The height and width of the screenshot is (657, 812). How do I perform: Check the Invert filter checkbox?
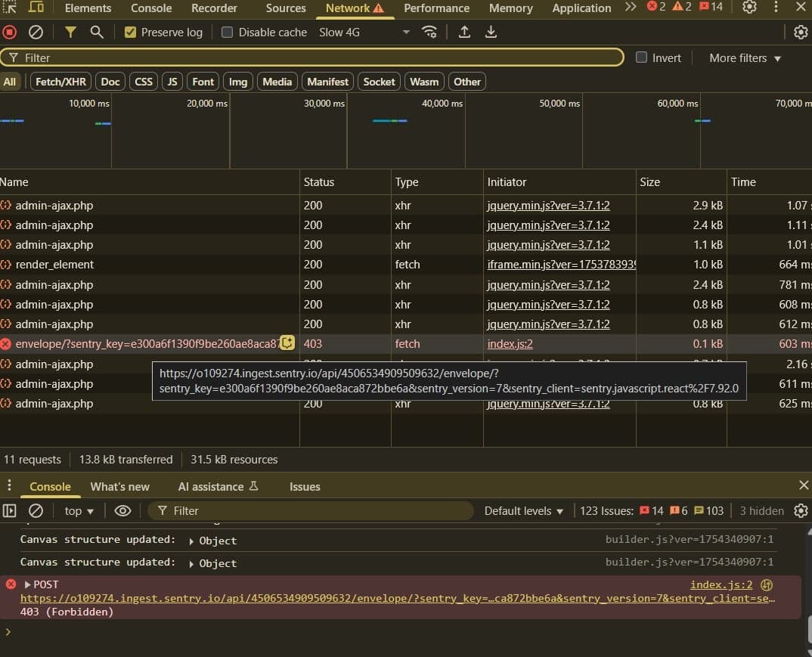point(641,57)
